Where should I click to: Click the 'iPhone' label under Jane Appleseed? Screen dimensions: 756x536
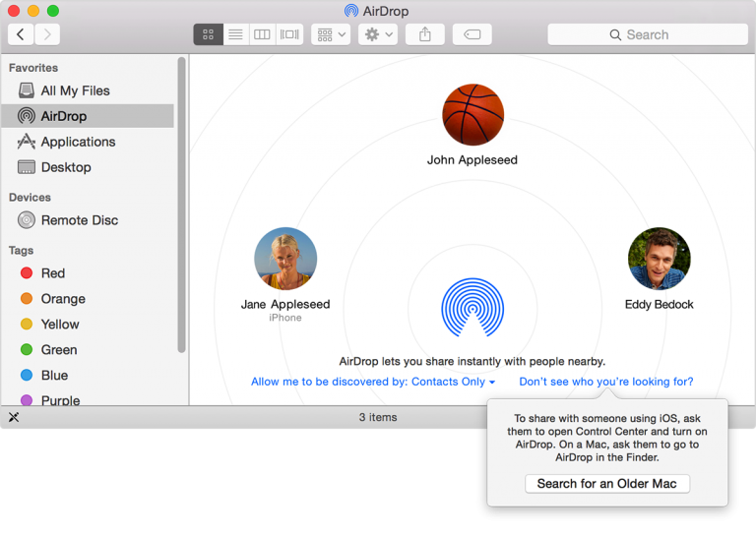click(285, 318)
